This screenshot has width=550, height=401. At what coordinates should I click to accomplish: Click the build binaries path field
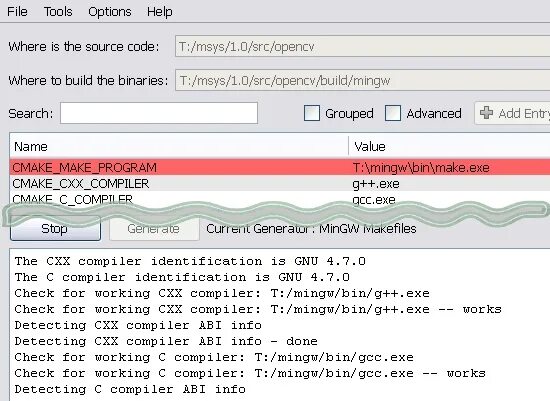coord(363,80)
